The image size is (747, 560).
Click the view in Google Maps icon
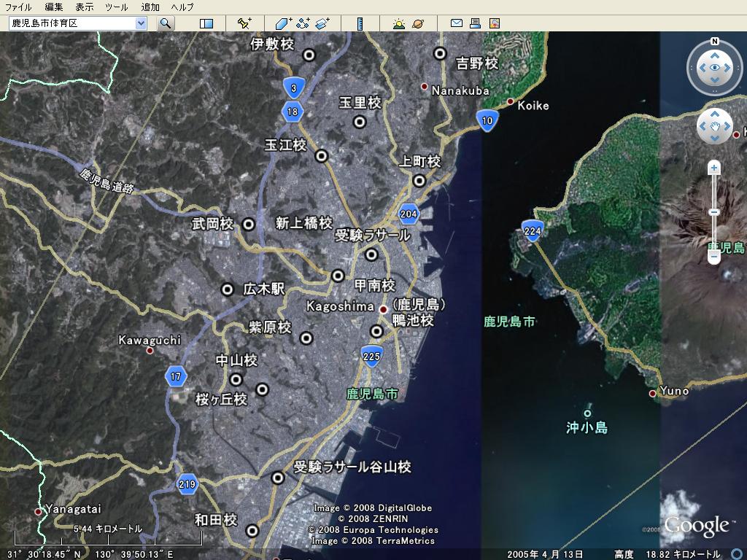[x=495, y=23]
